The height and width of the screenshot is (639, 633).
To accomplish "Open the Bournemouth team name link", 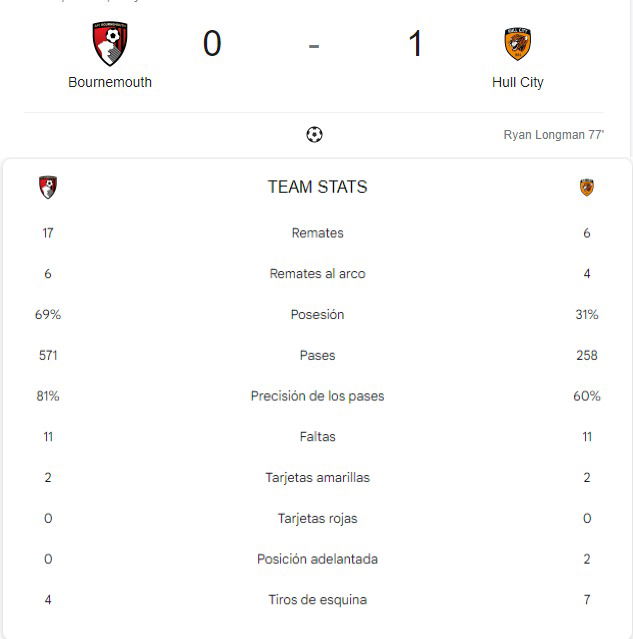I will click(x=110, y=82).
